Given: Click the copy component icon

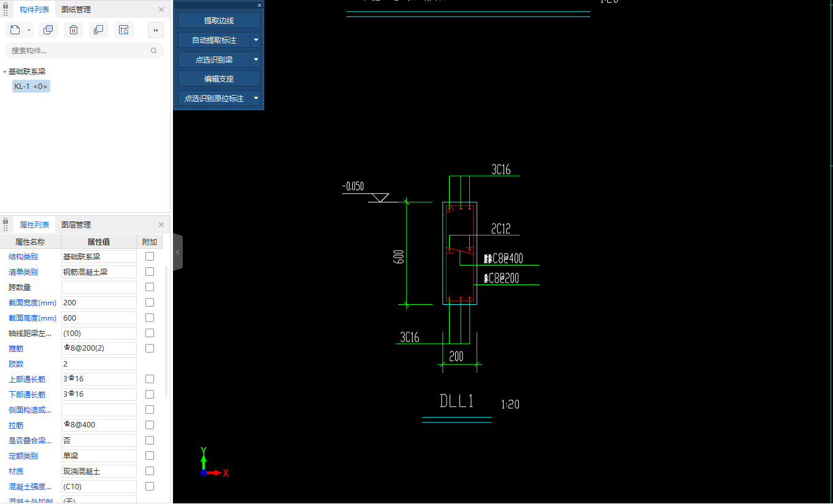Looking at the screenshot, I should [48, 30].
